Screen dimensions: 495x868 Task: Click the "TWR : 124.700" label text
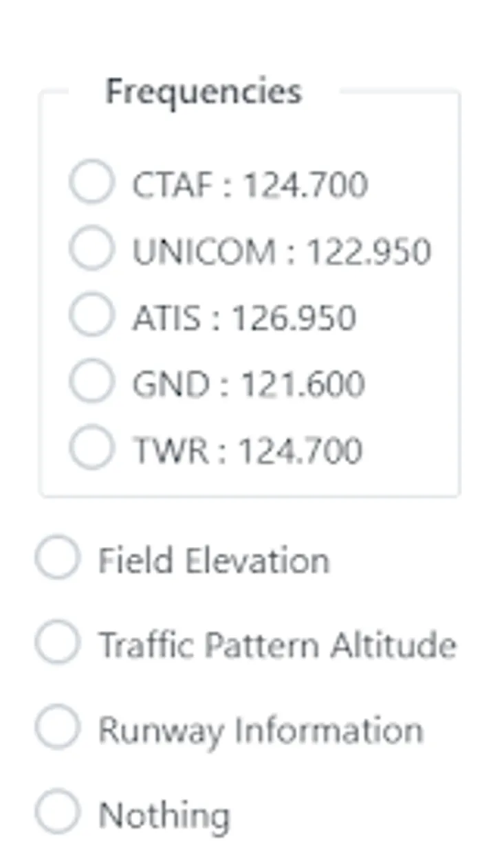[247, 450]
